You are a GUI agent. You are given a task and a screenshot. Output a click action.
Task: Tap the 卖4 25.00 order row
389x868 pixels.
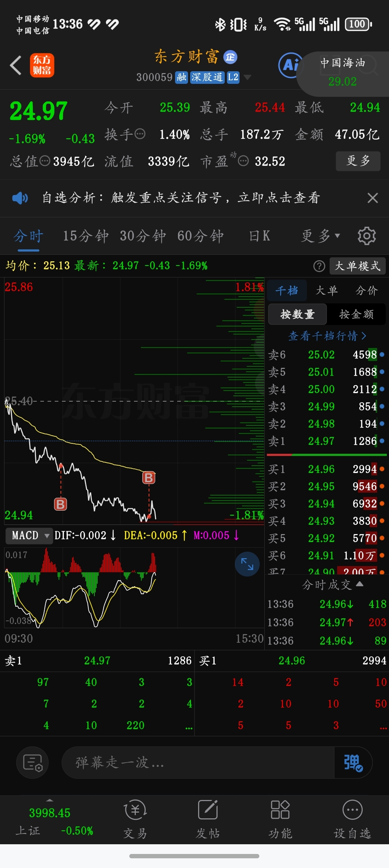(x=326, y=389)
